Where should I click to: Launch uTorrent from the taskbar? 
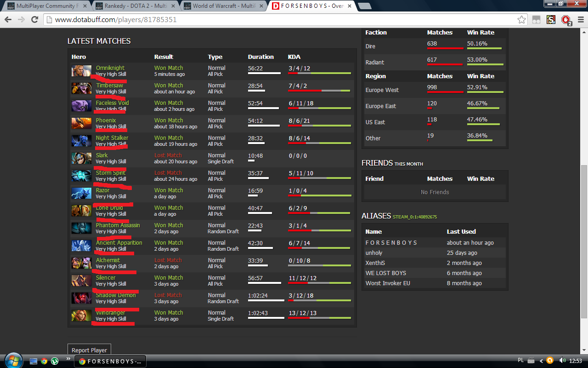click(x=55, y=361)
